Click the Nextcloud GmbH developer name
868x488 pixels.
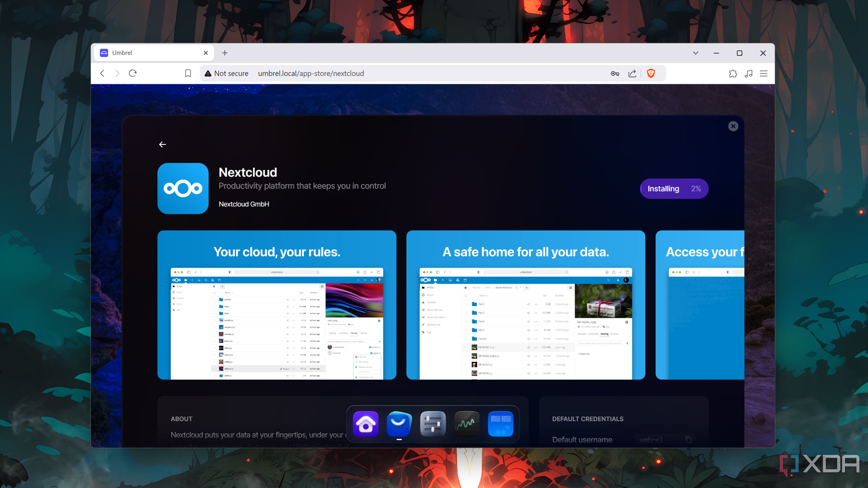click(x=244, y=204)
